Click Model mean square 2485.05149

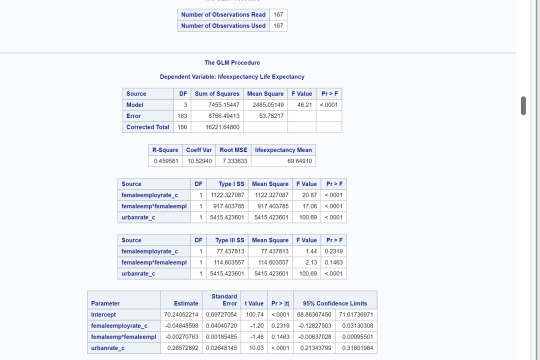(268, 105)
